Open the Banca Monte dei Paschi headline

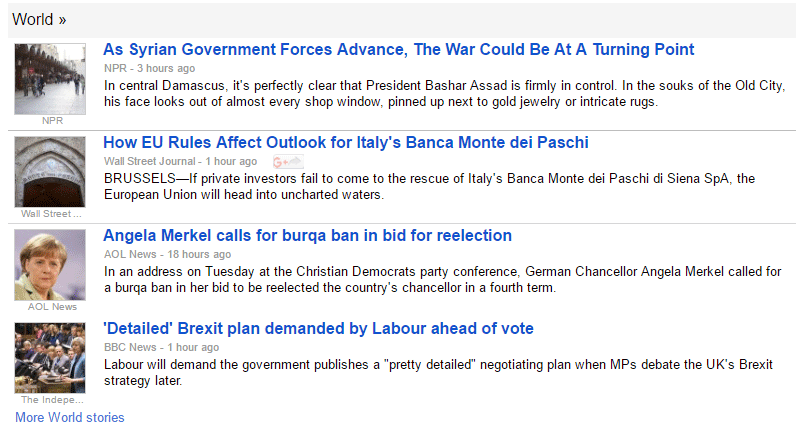(346, 142)
